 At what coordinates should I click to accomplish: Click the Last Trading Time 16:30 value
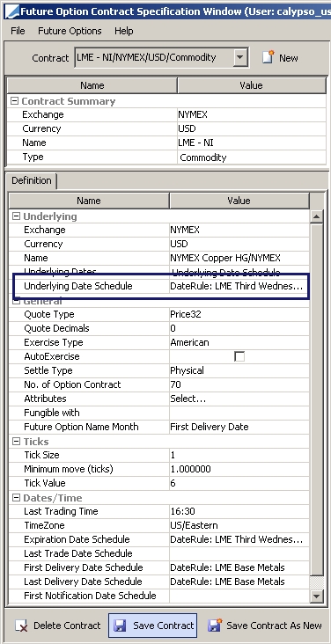point(239,511)
